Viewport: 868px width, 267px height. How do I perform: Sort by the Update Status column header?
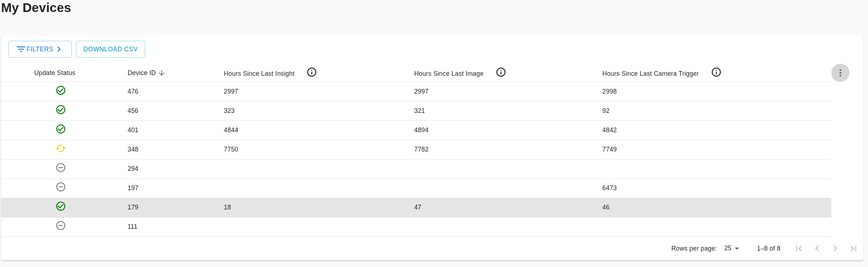click(x=55, y=73)
